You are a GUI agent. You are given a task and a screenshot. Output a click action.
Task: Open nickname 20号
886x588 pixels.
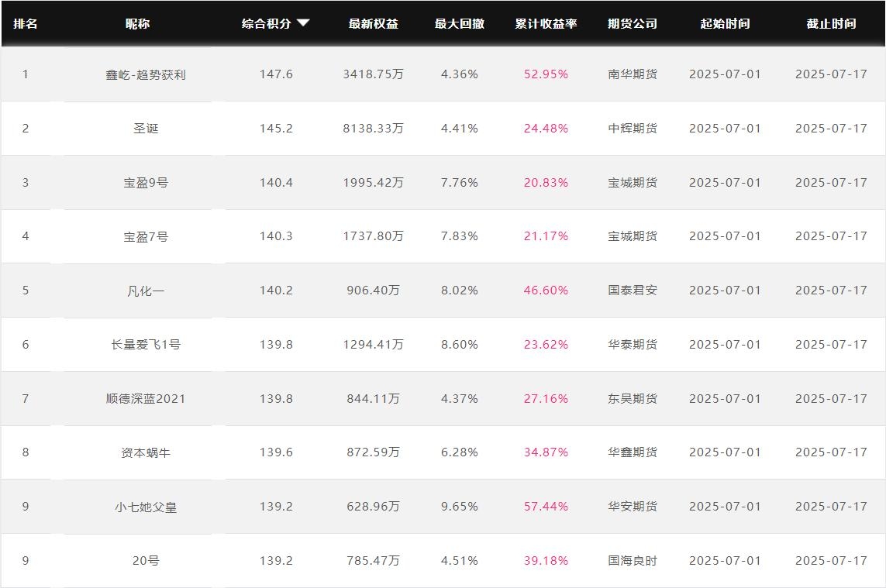click(146, 561)
